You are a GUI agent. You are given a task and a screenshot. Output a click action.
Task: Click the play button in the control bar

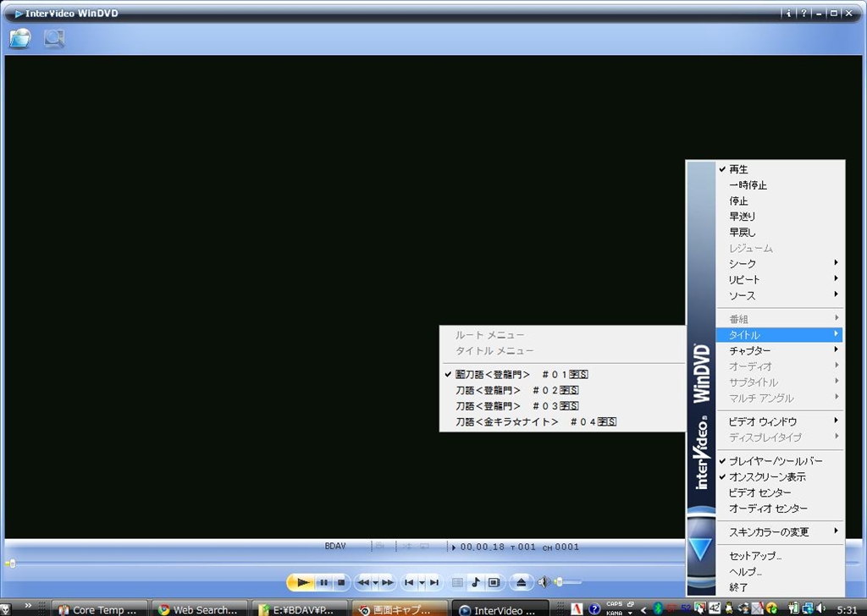pos(302,582)
